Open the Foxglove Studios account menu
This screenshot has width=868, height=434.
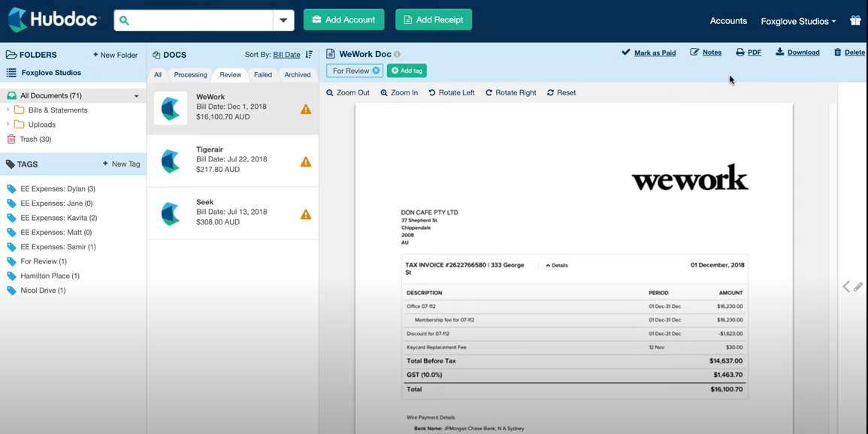click(798, 21)
